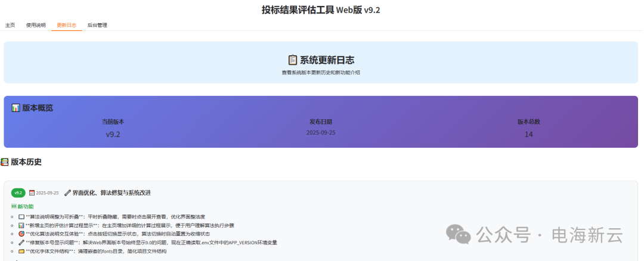Click the green NEW icon beside 新功能
The width and height of the screenshot is (644, 261).
coord(14,206)
